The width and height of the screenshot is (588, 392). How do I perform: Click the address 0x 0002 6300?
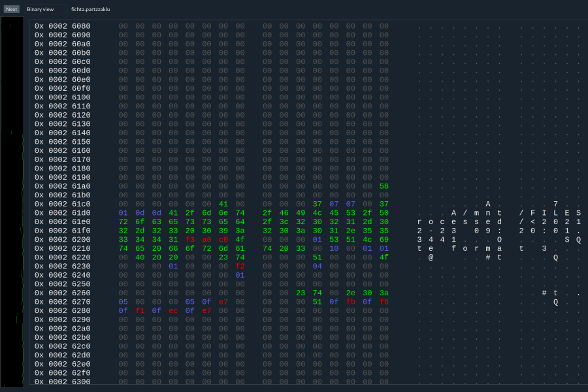click(63, 382)
